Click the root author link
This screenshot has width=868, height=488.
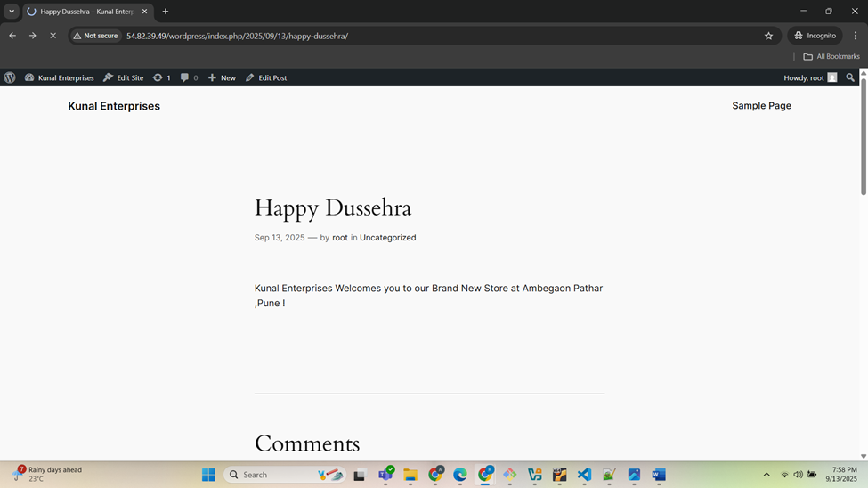click(340, 238)
